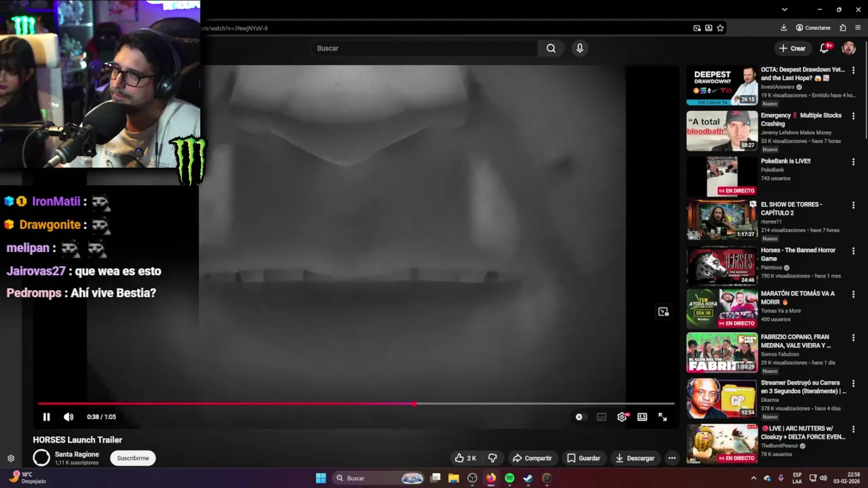Open OBS Studio from taskbar

473,478
